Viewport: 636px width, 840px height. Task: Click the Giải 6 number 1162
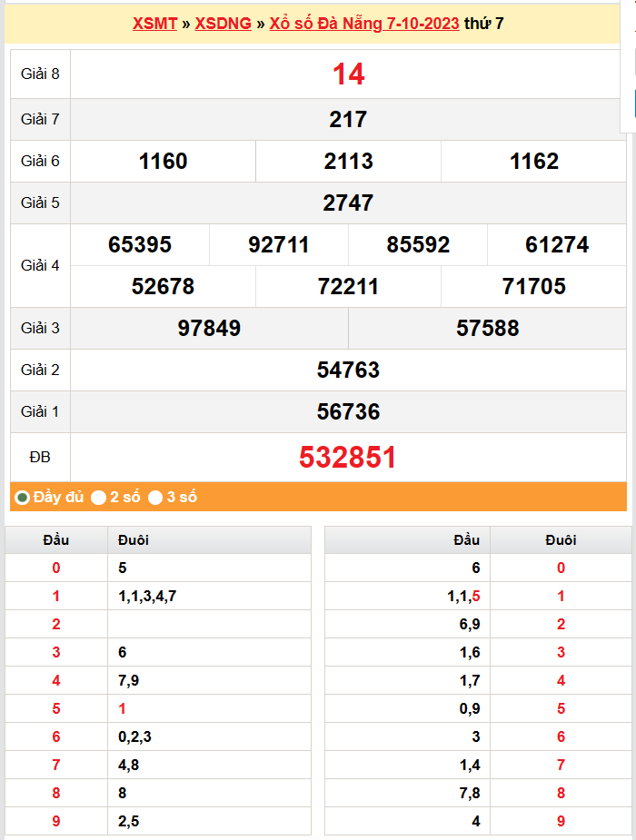(x=533, y=162)
